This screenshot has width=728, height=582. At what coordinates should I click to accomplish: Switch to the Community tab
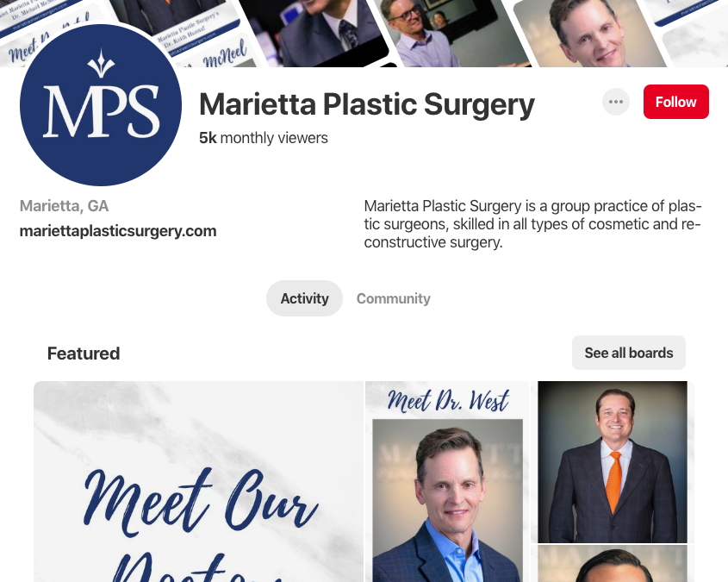click(393, 298)
